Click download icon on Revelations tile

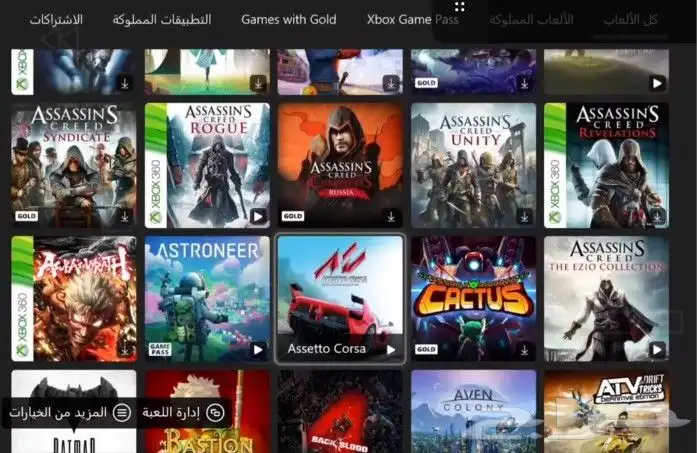pyautogui.click(x=657, y=216)
